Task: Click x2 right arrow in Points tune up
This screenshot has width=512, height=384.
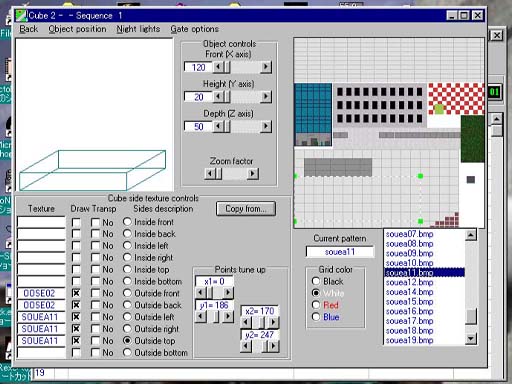Action: click(273, 322)
